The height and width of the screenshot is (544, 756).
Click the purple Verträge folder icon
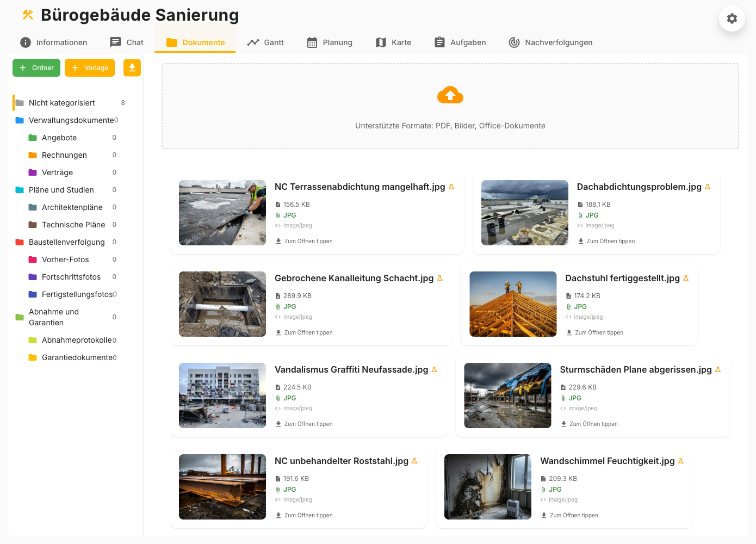(33, 172)
